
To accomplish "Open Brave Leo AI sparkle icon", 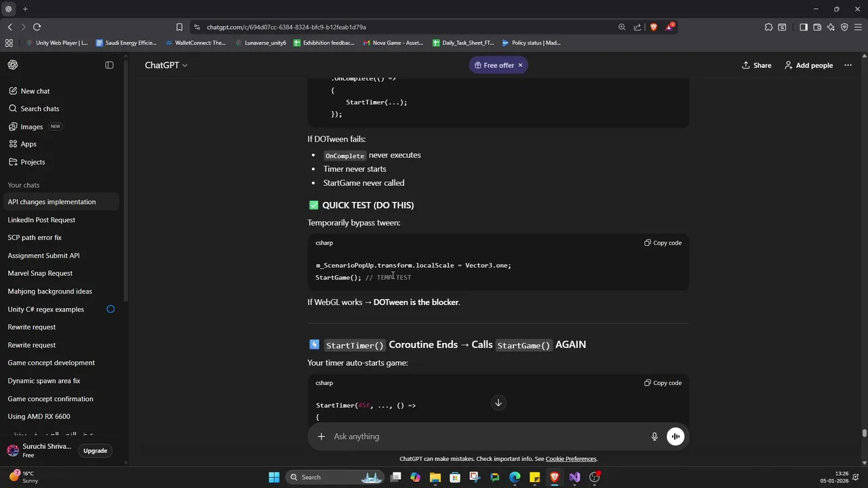I will coord(831,27).
